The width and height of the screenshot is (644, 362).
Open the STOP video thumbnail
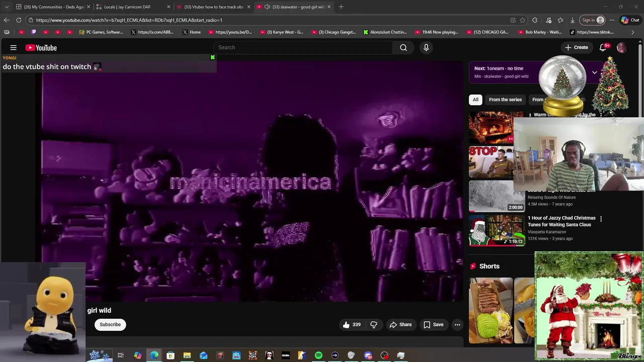[x=492, y=162]
